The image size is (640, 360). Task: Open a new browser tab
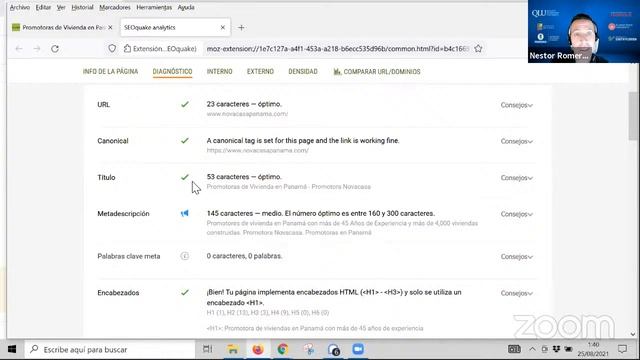pyautogui.click(x=241, y=28)
